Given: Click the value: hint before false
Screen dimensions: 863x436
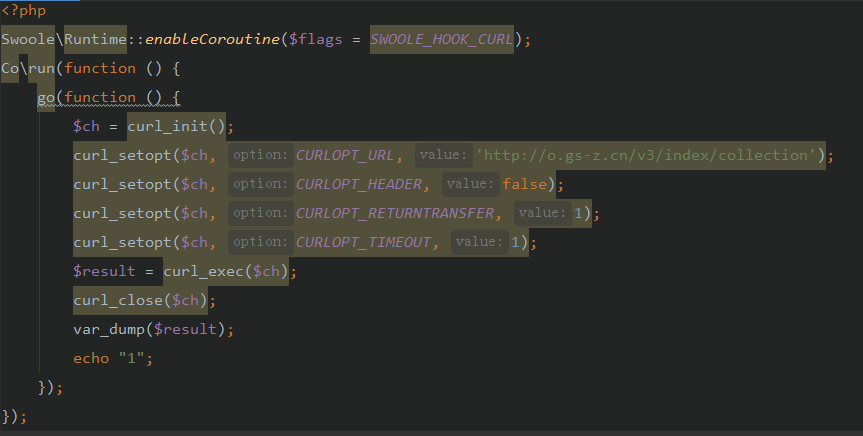Looking at the screenshot, I should coord(470,184).
